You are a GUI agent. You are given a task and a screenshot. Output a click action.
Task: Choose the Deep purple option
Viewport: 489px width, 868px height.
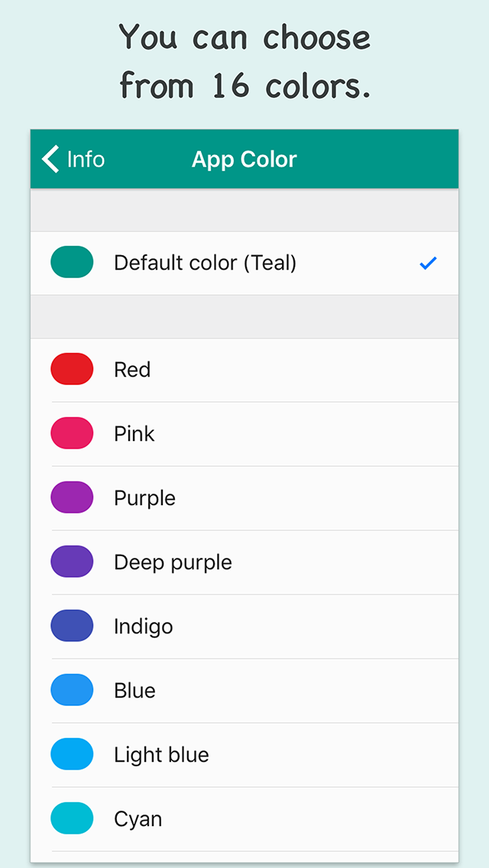(244, 562)
